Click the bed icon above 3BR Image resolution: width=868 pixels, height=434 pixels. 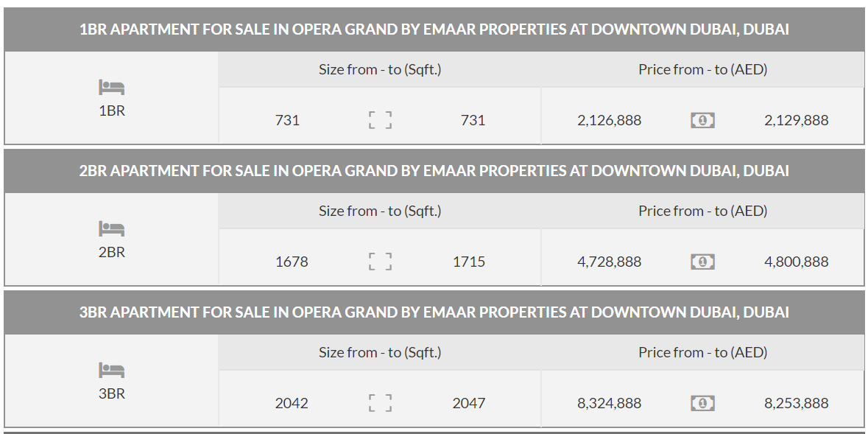tap(111, 370)
